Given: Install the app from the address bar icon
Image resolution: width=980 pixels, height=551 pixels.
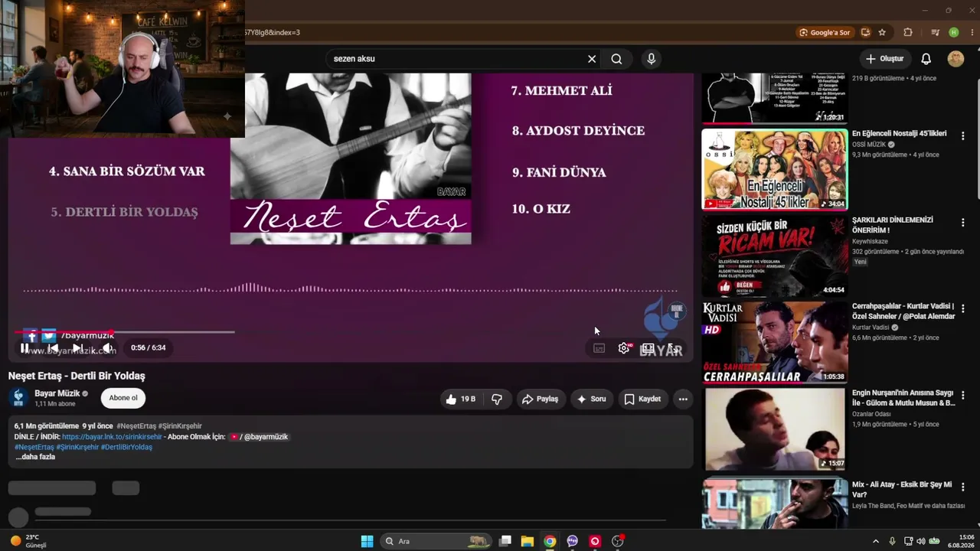Looking at the screenshot, I should pyautogui.click(x=866, y=33).
